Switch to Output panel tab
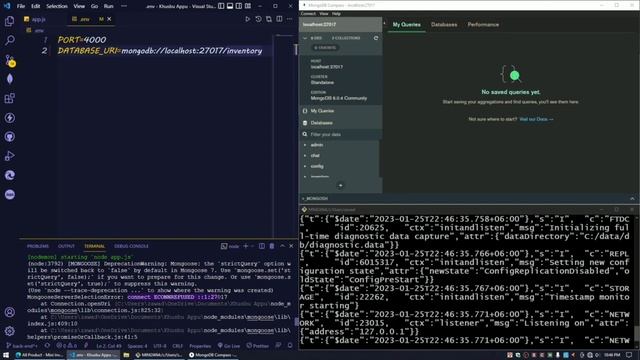The width and height of the screenshot is (640, 360). tap(66, 246)
